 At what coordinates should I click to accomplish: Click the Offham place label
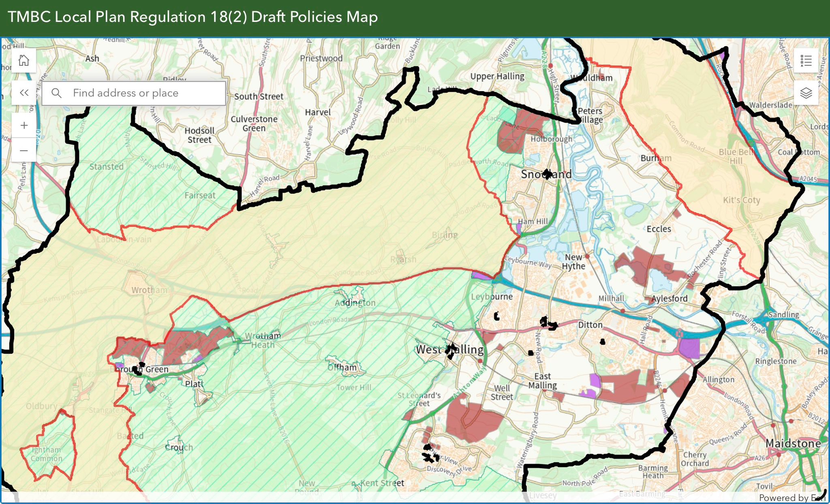tap(342, 367)
